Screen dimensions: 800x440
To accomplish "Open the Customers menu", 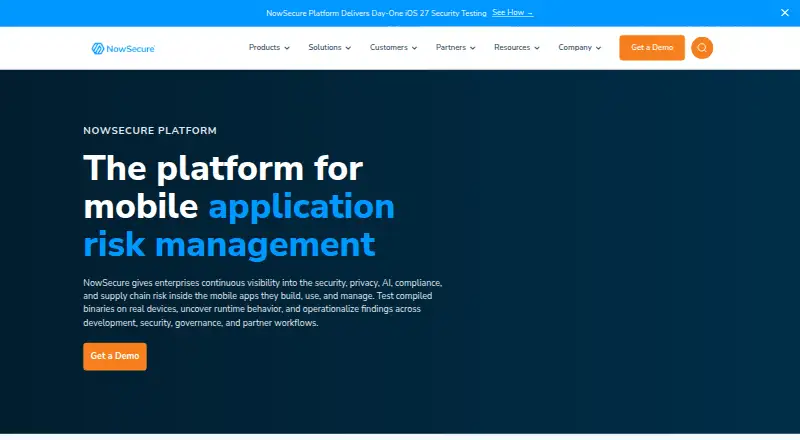I will pyautogui.click(x=393, y=47).
